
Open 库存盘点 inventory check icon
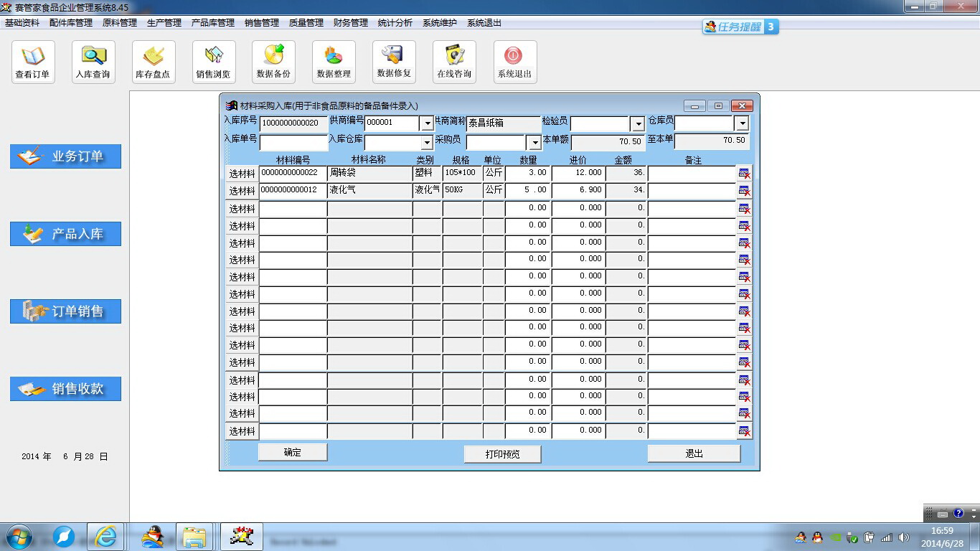154,62
